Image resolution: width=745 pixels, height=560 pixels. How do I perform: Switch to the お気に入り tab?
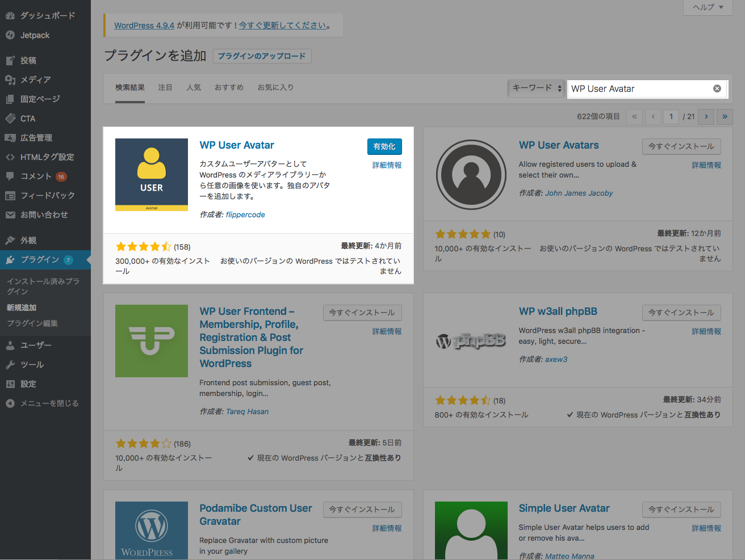275,87
